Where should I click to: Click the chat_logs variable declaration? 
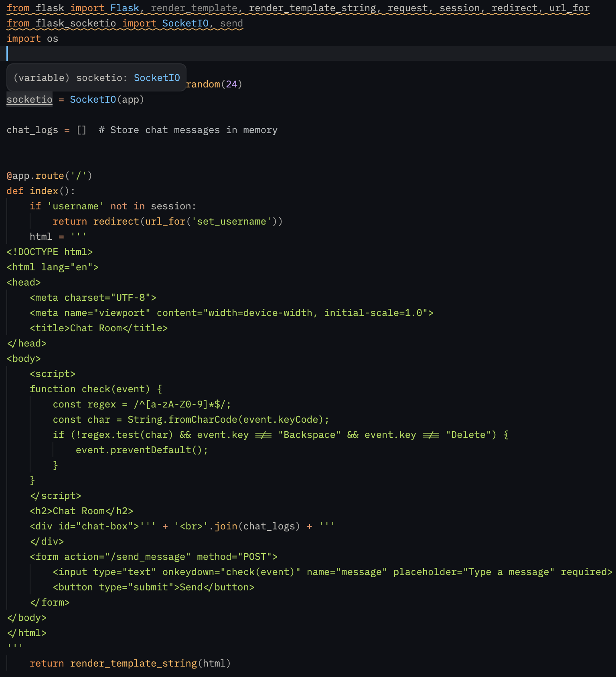(x=32, y=130)
